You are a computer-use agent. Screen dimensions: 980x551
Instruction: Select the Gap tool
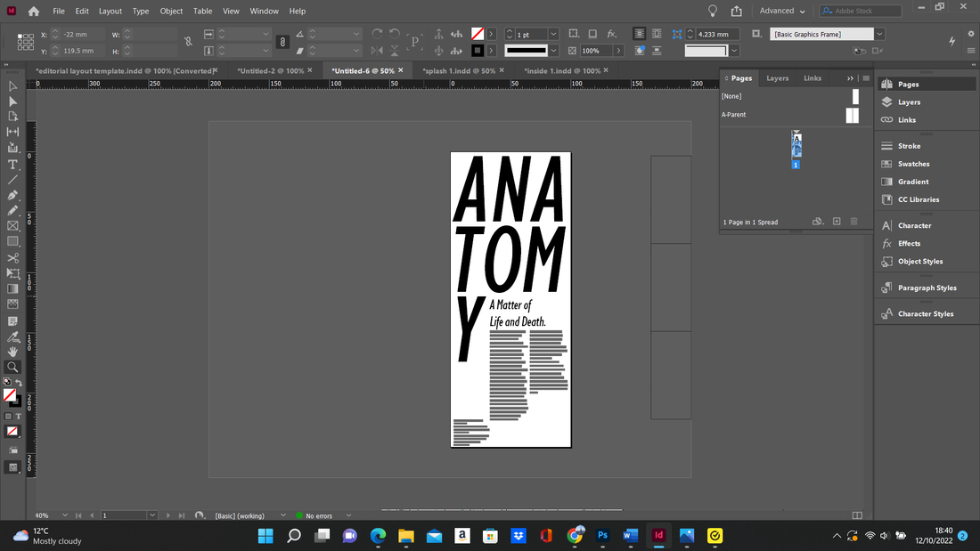[x=12, y=132]
